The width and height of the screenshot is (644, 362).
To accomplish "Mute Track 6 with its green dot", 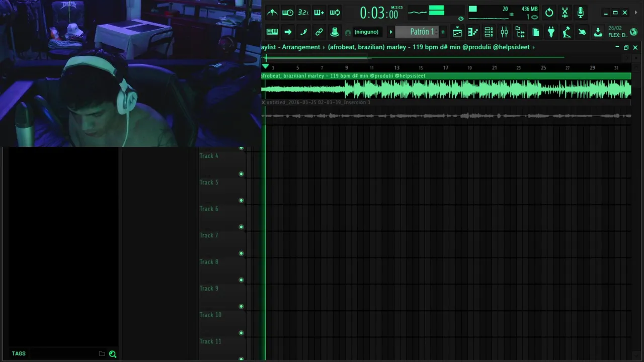I will [x=241, y=227].
